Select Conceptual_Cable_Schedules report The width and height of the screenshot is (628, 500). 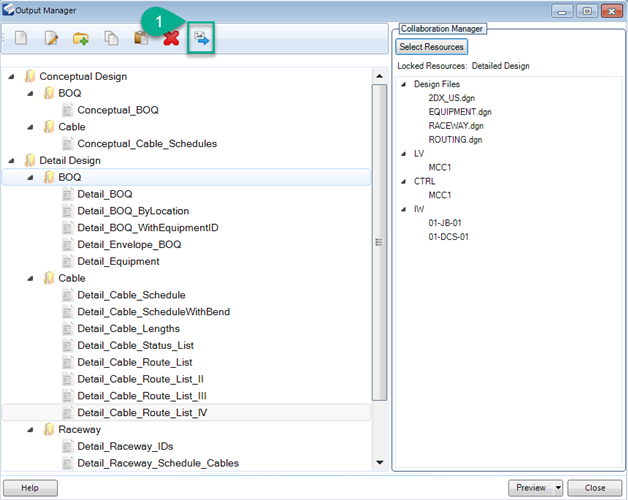coord(147,143)
